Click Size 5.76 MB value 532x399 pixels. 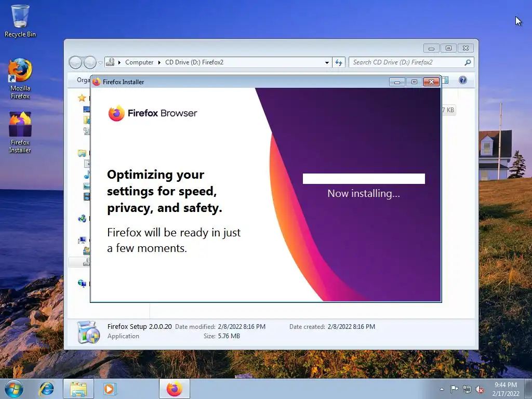point(229,336)
